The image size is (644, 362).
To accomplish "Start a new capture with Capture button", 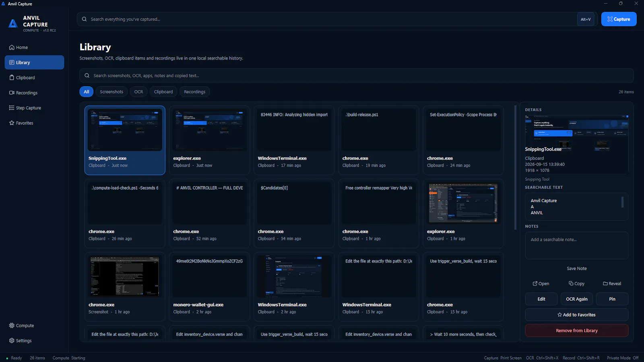I will pyautogui.click(x=619, y=19).
